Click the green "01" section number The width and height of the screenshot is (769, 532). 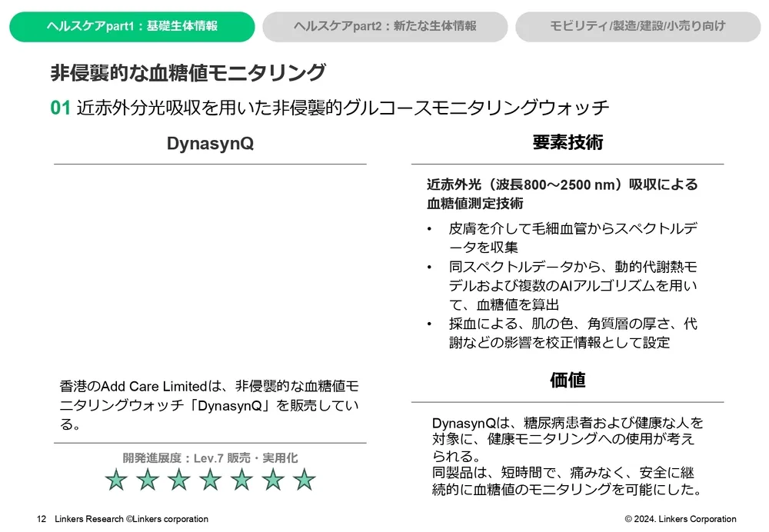click(61, 108)
